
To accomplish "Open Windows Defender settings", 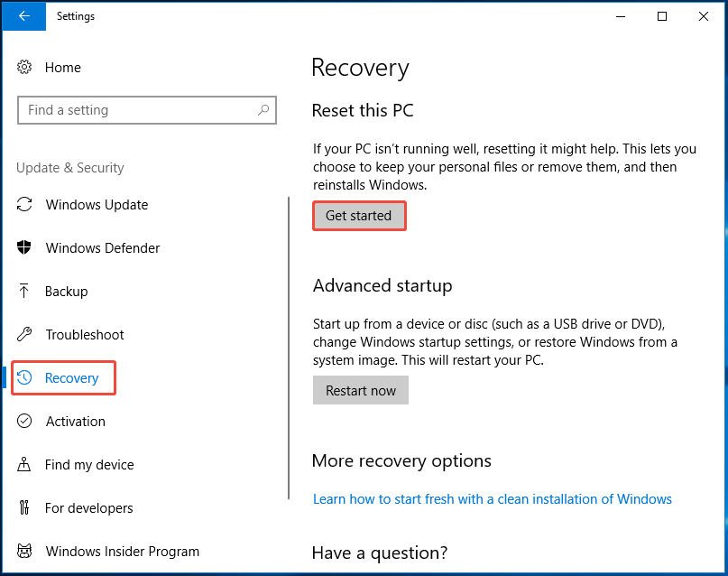I will (27, 248).
